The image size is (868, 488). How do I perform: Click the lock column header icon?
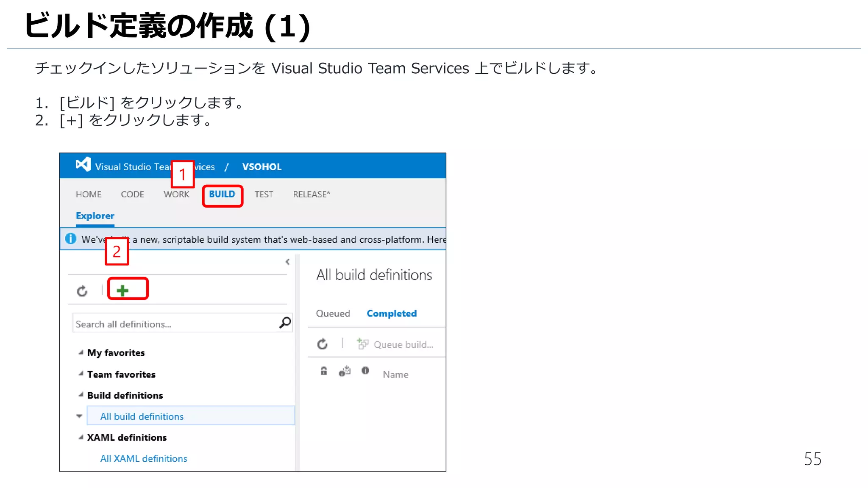point(324,371)
